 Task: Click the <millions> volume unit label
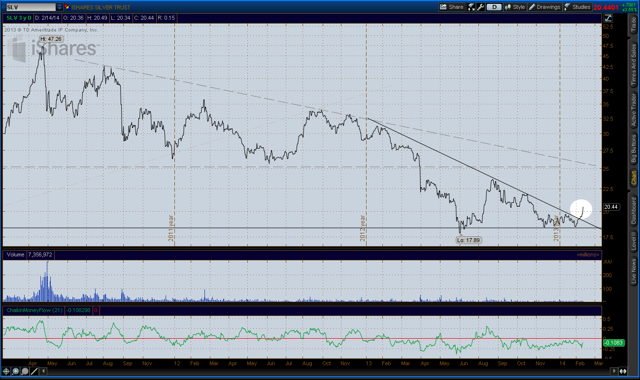[588, 255]
